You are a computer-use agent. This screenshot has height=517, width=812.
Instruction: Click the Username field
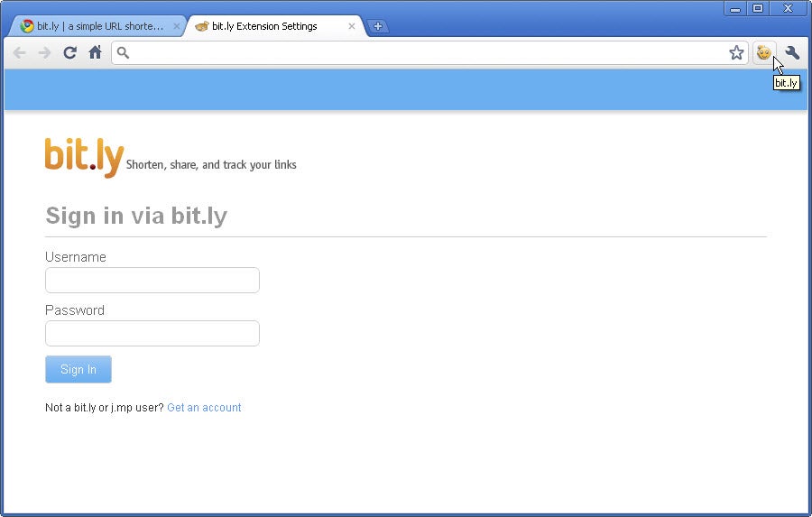(152, 281)
